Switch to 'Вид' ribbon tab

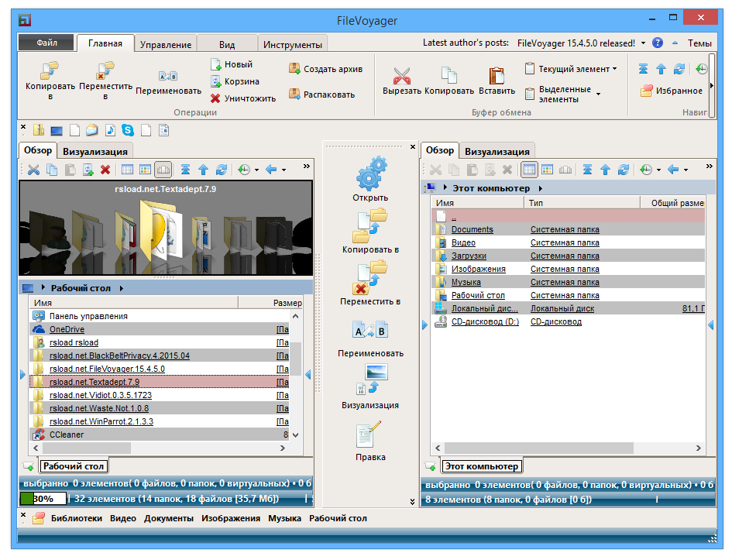tap(227, 44)
